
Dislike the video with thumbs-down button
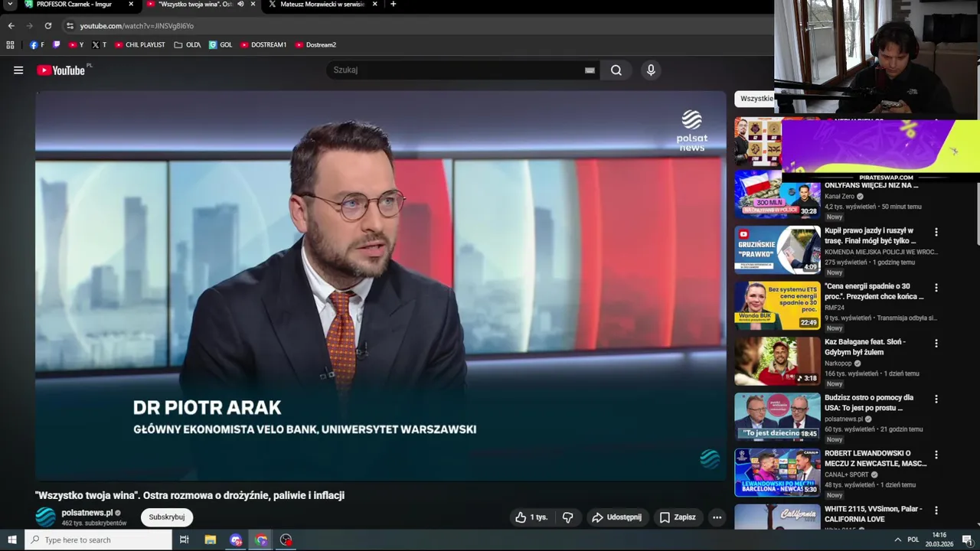pos(567,517)
